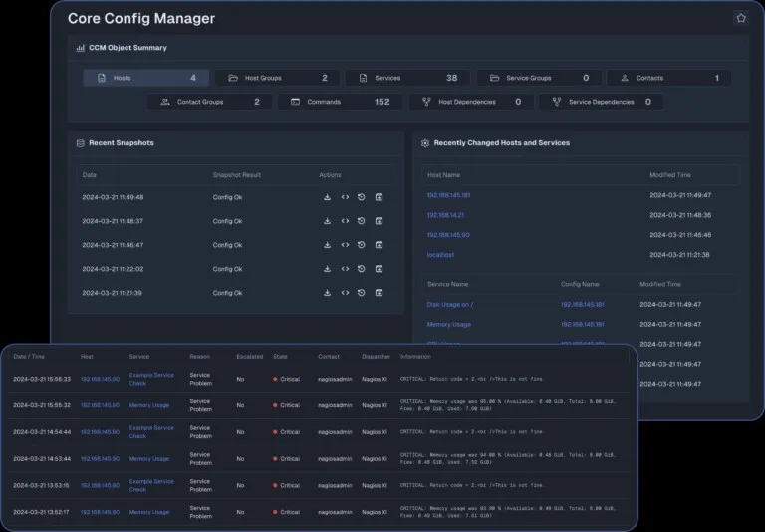765x532 pixels.
Task: Open Memory Usage in Recently Changed Services
Action: click(449, 324)
